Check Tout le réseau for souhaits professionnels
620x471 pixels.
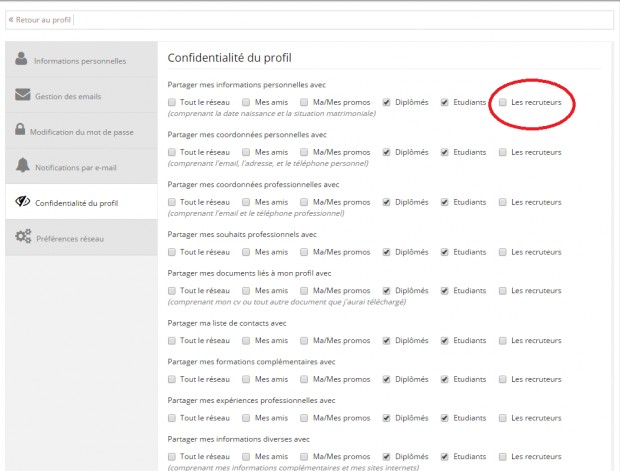172,252
